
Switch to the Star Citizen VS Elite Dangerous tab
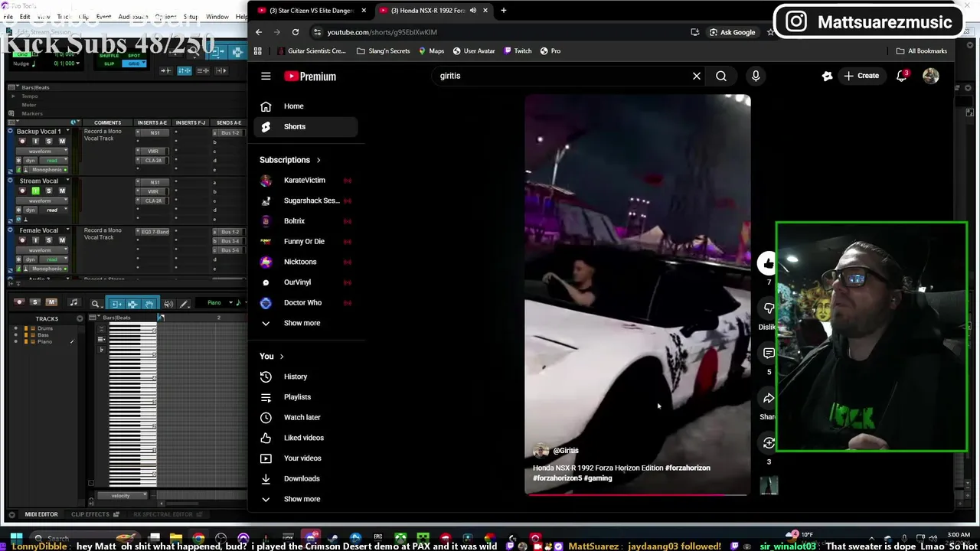(x=310, y=11)
